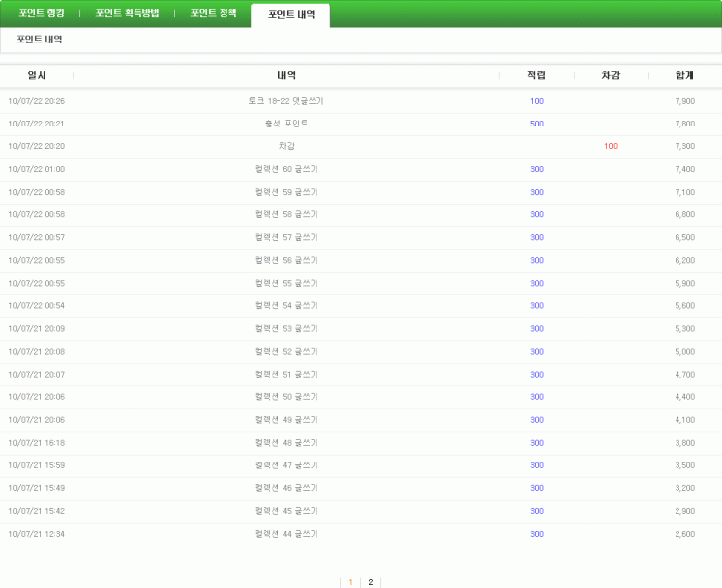Screen dimensions: 722x588
Task: Click the 차감 column header
Action: (x=611, y=75)
